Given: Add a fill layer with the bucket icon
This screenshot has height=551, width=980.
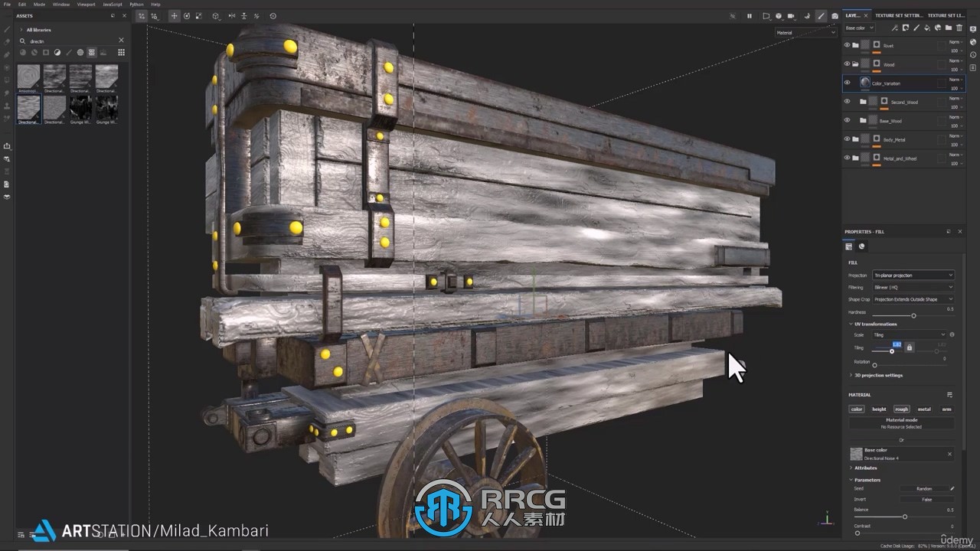Looking at the screenshot, I should pos(927,28).
